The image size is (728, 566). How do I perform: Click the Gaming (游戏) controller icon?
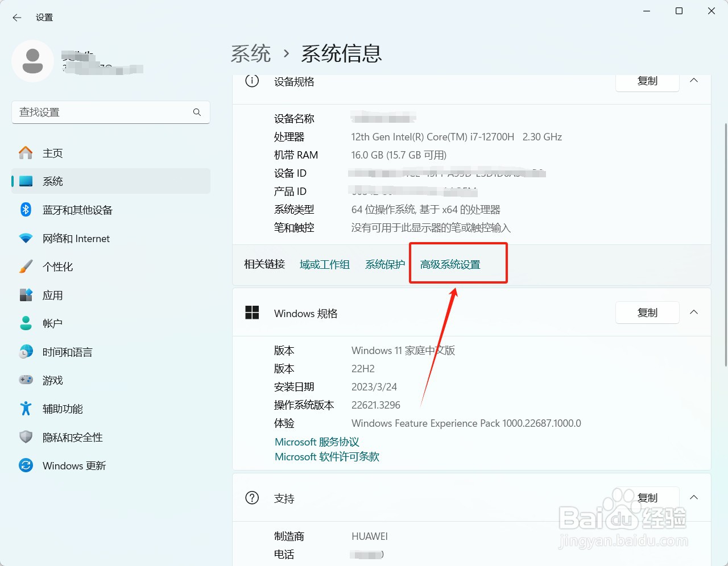coord(26,380)
